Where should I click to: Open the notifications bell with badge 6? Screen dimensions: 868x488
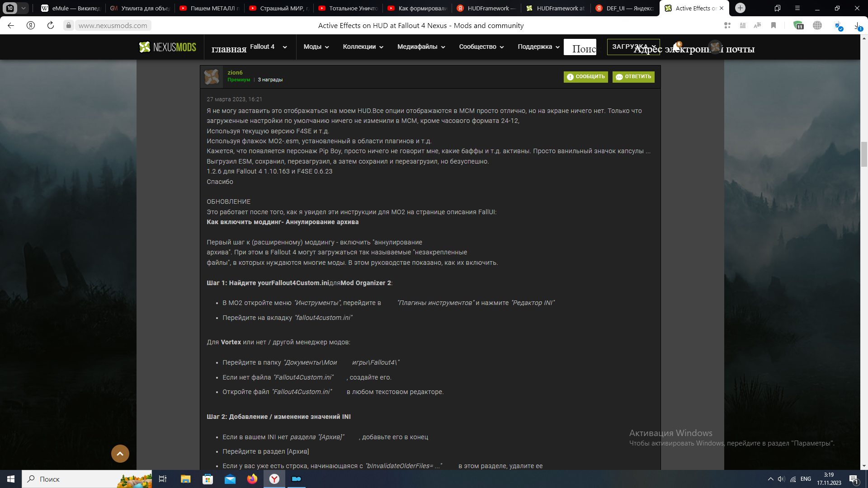(676, 47)
